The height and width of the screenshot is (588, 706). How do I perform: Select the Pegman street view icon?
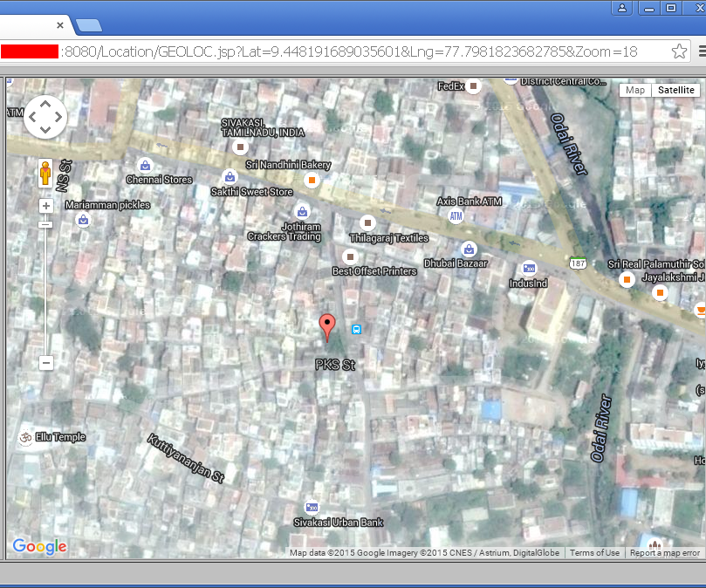(x=45, y=172)
